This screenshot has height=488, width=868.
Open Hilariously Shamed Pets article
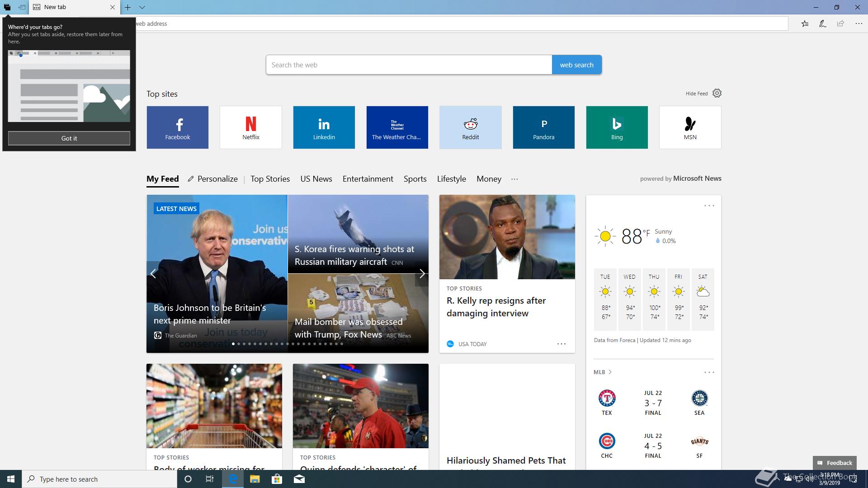click(x=506, y=461)
